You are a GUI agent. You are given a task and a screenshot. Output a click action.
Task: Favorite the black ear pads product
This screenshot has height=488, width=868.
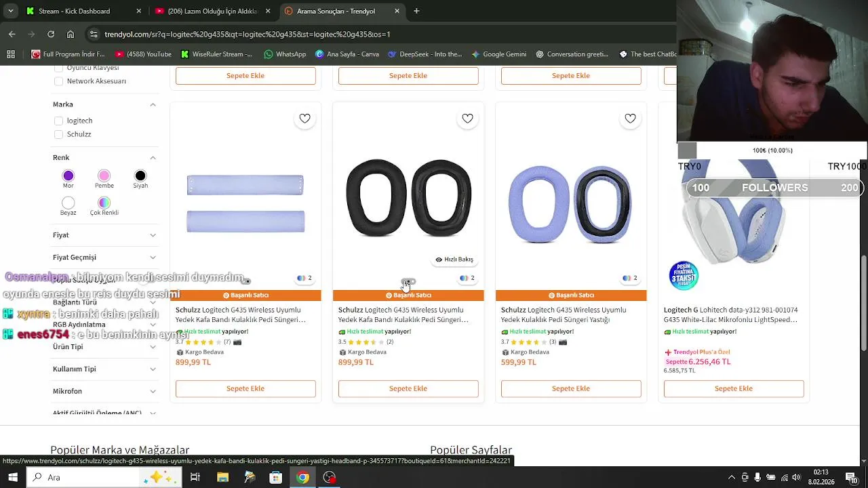click(467, 119)
